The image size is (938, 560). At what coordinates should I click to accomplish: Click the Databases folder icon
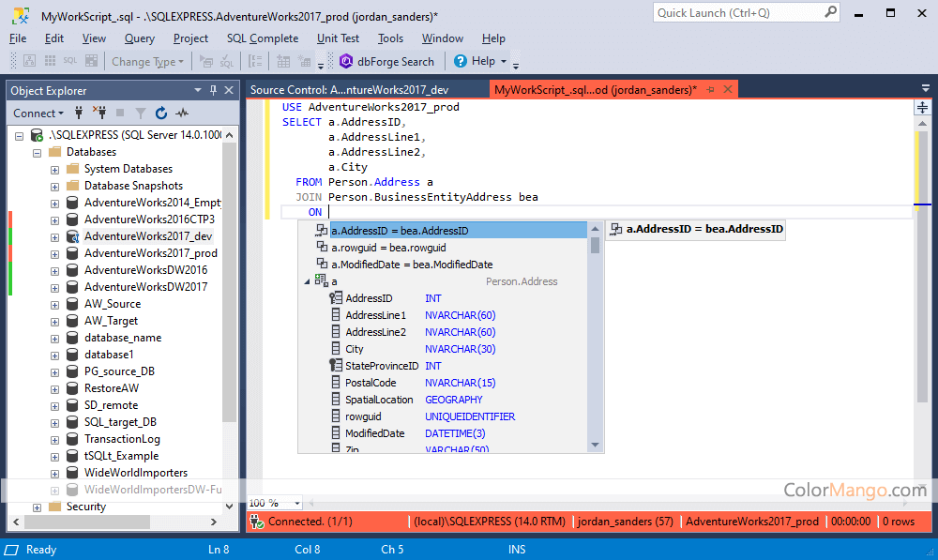55,152
